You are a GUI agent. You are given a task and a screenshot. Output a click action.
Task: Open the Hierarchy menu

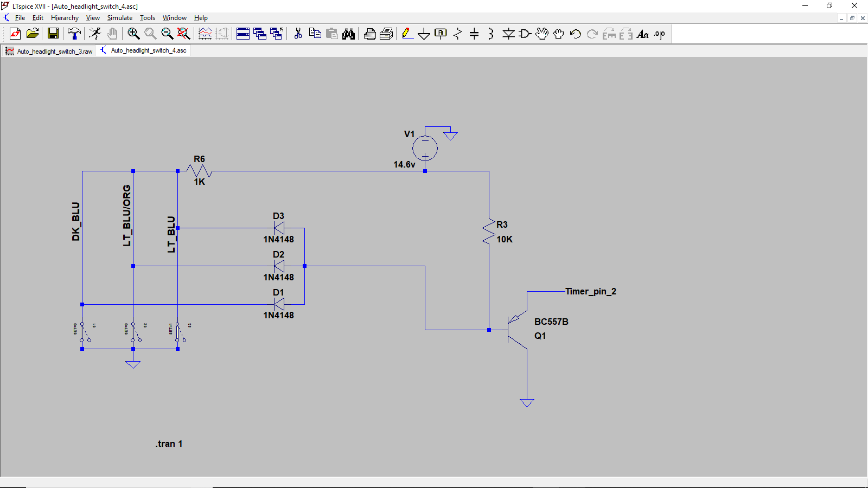coord(65,18)
